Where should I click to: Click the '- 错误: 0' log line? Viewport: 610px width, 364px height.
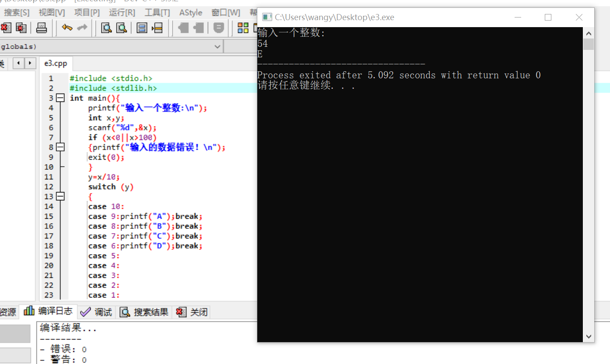[63, 350]
